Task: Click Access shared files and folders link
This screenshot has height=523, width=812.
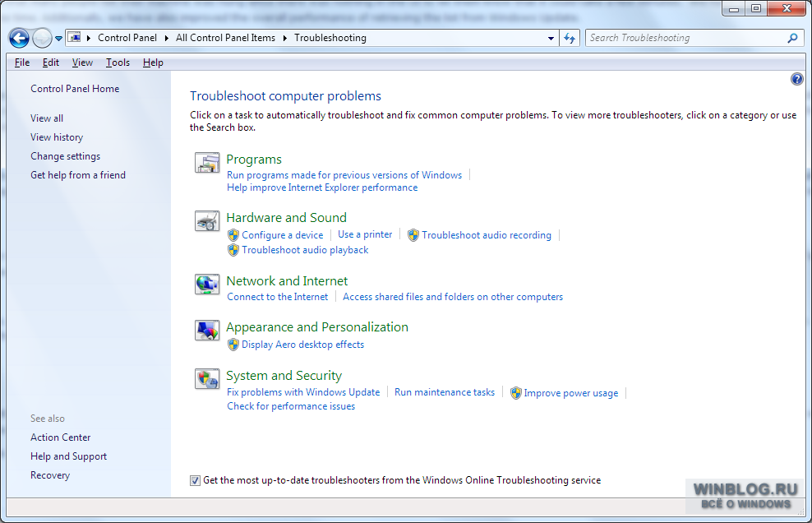Action: click(x=453, y=297)
